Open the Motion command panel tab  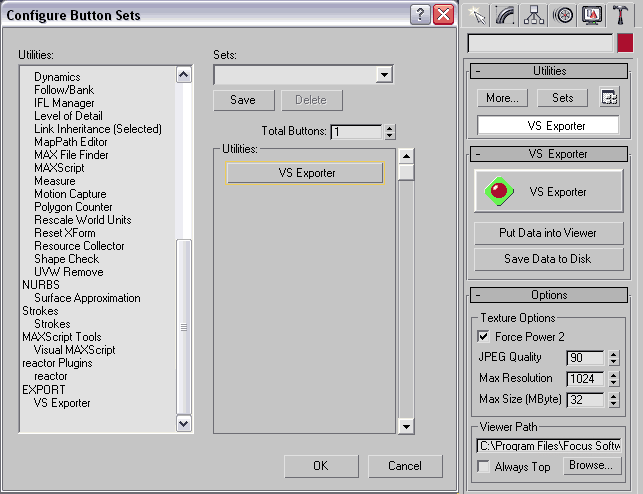[x=563, y=15]
